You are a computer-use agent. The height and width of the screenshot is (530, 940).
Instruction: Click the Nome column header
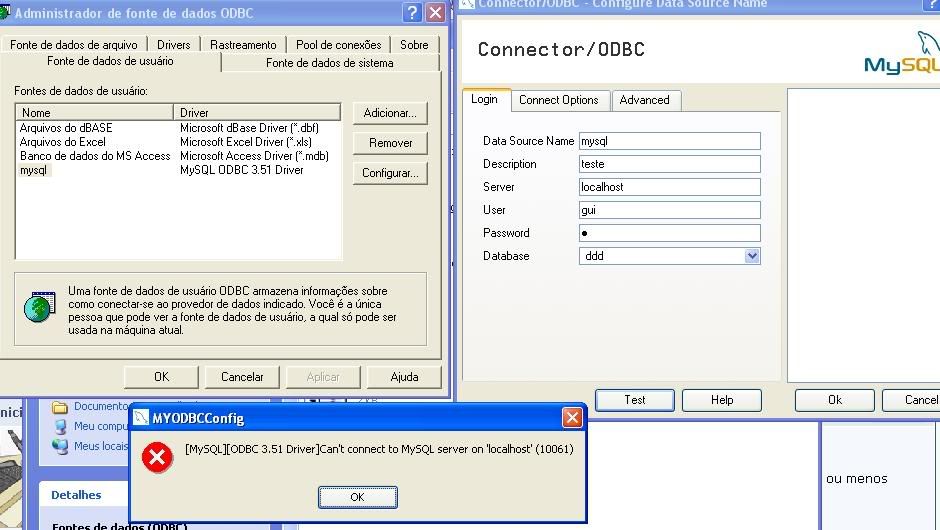[95, 113]
